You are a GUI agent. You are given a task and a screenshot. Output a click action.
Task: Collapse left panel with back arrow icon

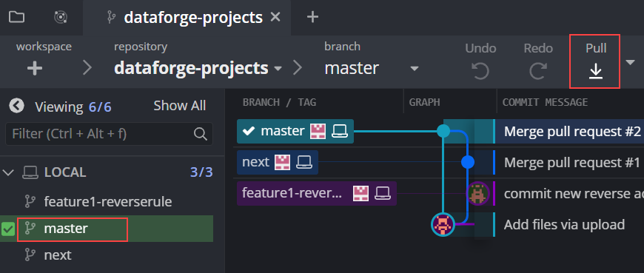click(16, 106)
